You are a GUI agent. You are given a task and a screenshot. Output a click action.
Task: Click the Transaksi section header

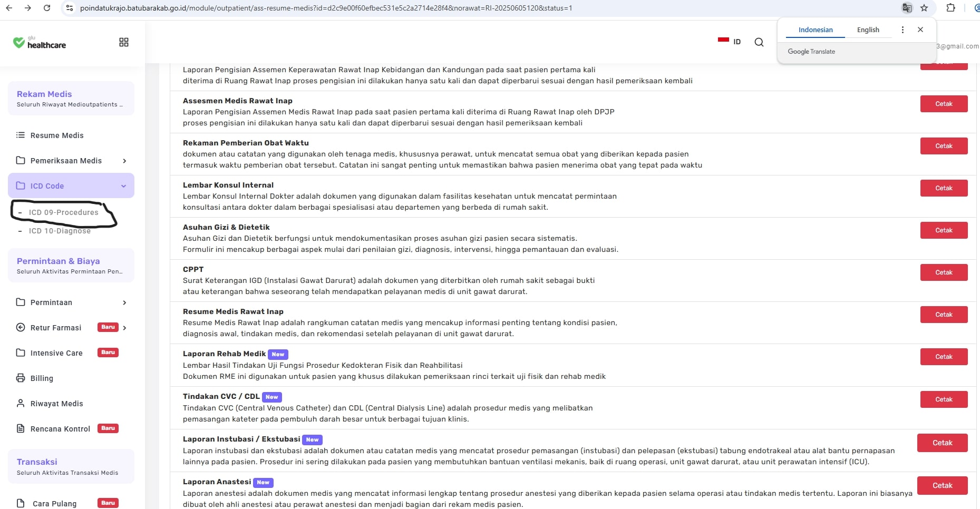pyautogui.click(x=71, y=466)
